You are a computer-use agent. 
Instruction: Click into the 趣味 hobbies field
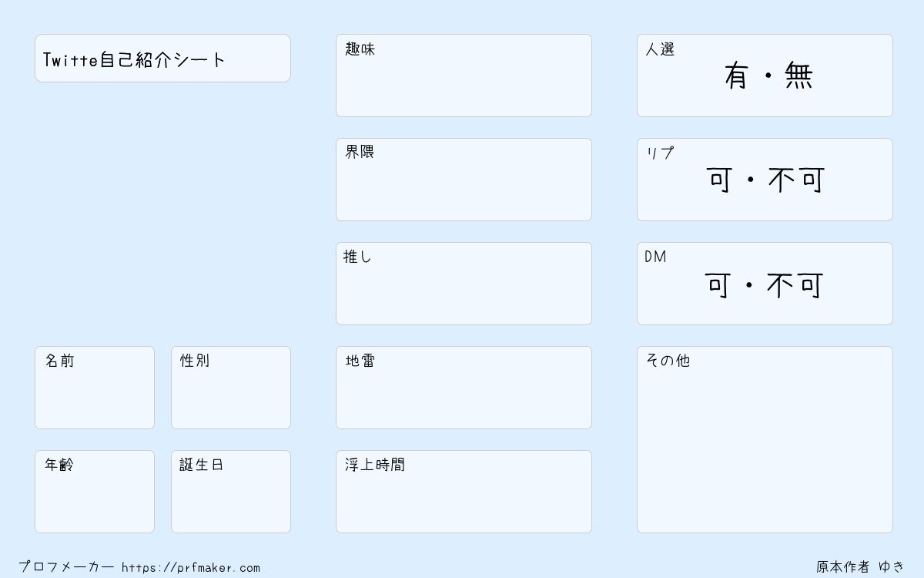464,76
